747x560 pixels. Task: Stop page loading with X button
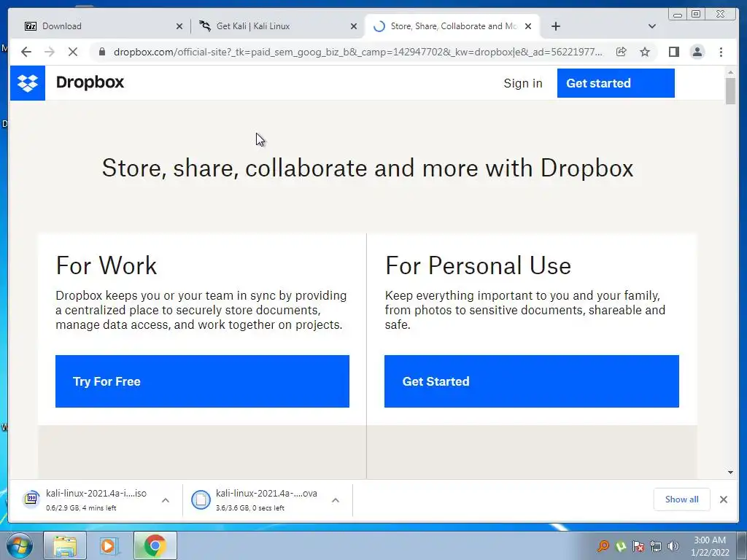[x=73, y=52]
